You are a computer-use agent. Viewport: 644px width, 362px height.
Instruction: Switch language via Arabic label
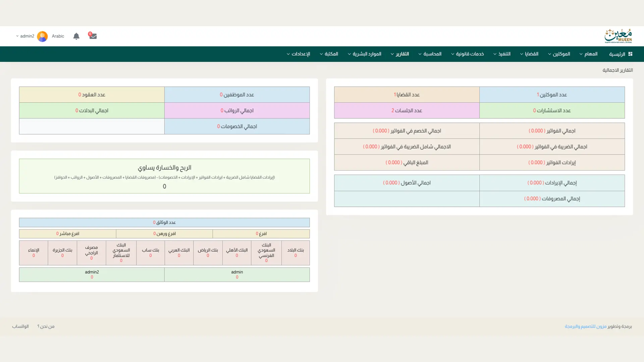tap(58, 36)
